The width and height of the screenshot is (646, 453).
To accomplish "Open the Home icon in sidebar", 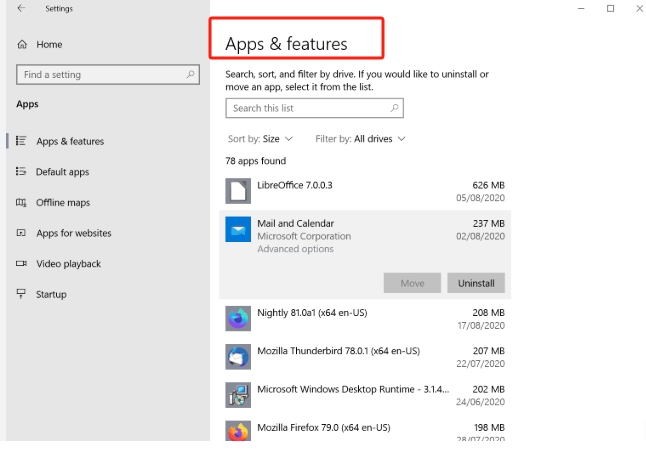I will click(x=22, y=44).
